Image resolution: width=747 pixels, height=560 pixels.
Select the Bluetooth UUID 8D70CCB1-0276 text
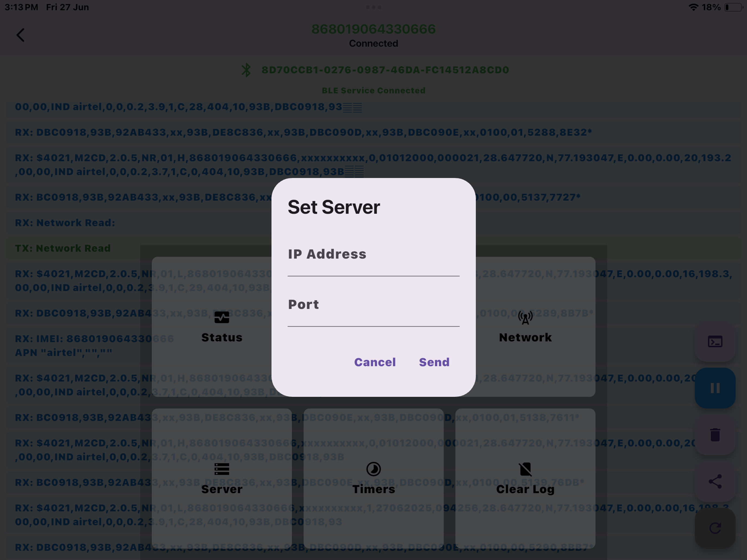[x=385, y=70]
